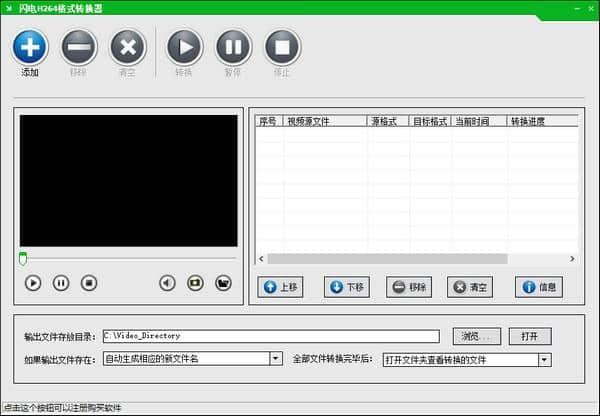Stop the preview video in player panel
This screenshot has width=600, height=416.
point(89,283)
